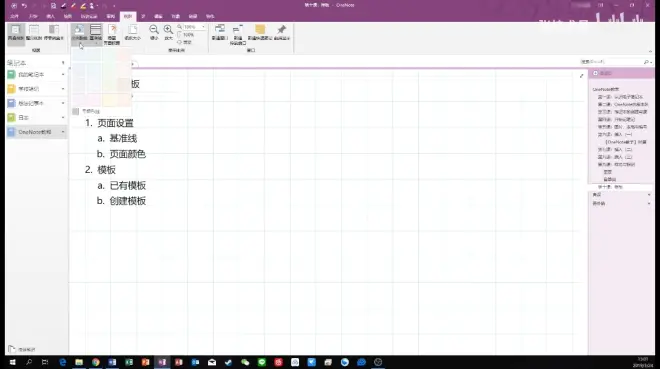Viewport: 660px width, 369px height.
Task: Toggle Always on Top pin
Action: click(282, 32)
